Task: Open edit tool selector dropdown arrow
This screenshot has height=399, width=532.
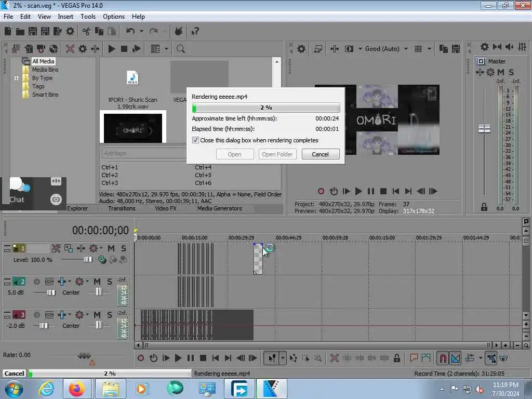Action: click(x=283, y=358)
